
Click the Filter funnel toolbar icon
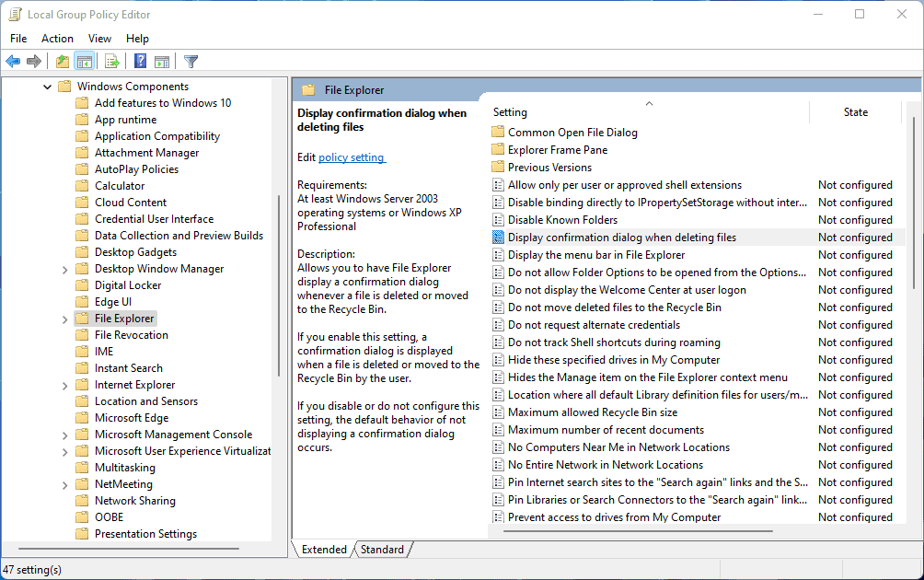191,62
